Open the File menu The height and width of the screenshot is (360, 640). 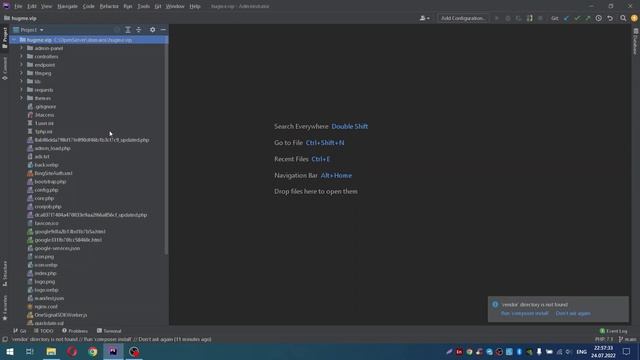pyautogui.click(x=18, y=7)
